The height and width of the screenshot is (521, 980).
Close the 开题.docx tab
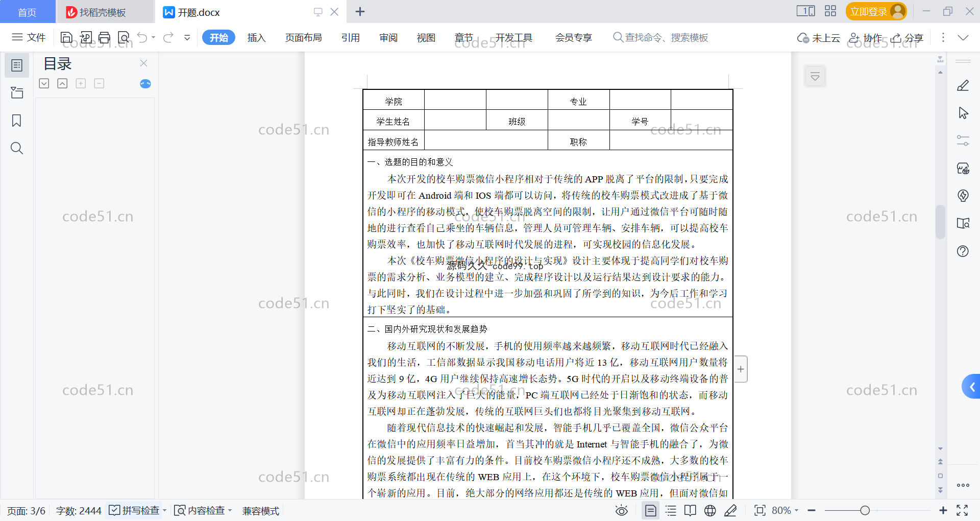tap(334, 12)
